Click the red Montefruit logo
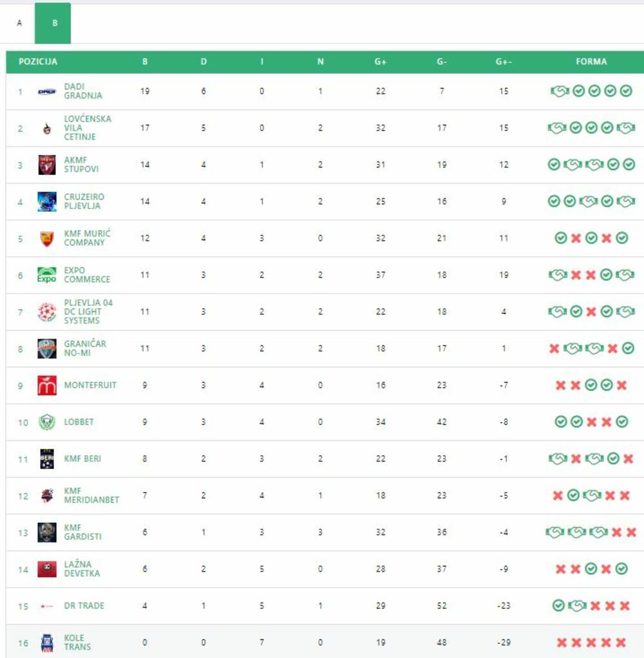The image size is (644, 658). [47, 385]
